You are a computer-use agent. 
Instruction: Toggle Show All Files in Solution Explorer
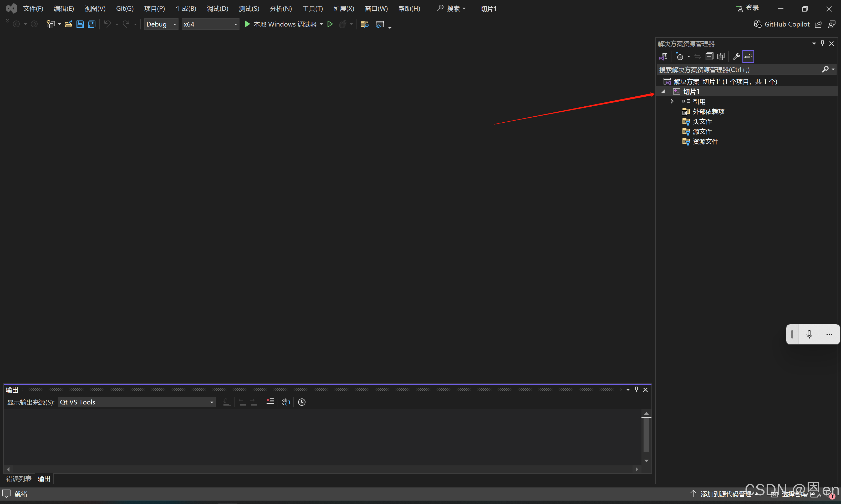[721, 56]
